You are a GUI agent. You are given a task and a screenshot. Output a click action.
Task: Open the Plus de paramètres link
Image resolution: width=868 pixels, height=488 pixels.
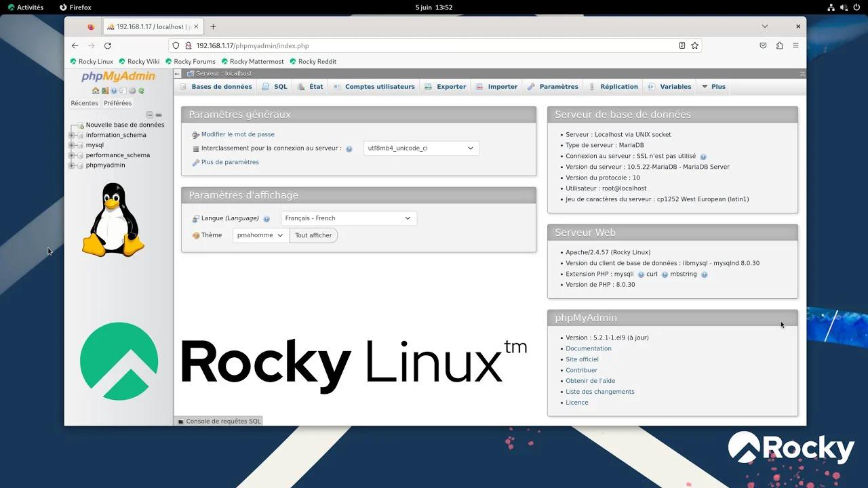pos(229,162)
